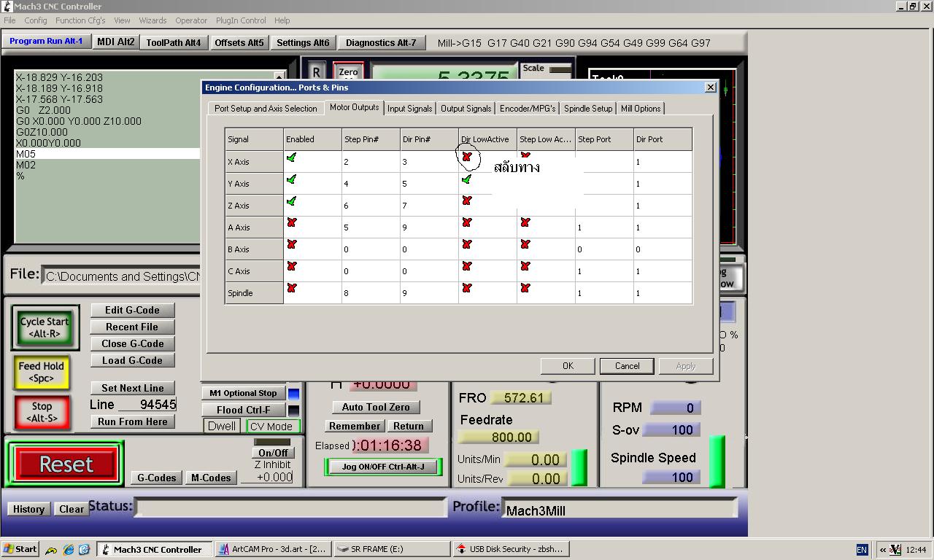Click the green Feedrate override slider
This screenshot has height=560, width=934.
(579, 467)
